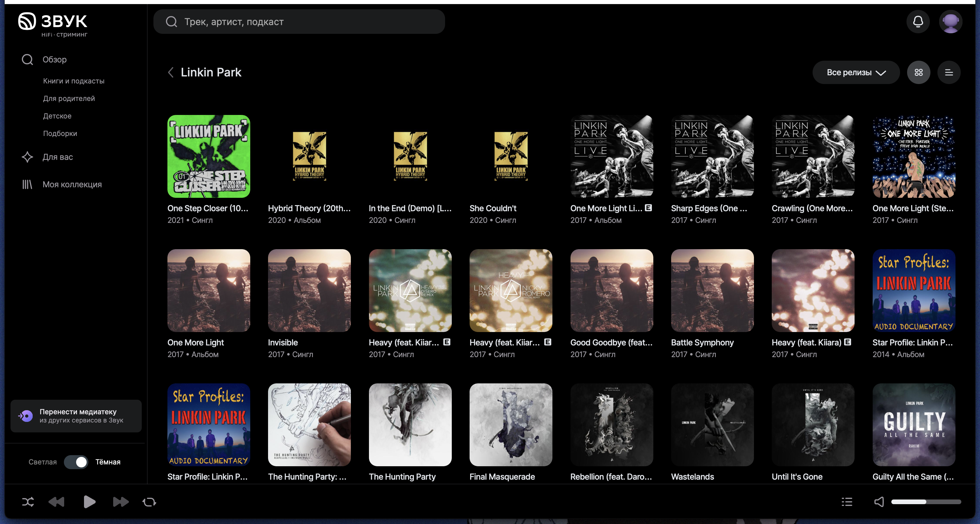Viewport: 980px width, 524px height.
Task: Click the transfer library icon
Action: [26, 415]
